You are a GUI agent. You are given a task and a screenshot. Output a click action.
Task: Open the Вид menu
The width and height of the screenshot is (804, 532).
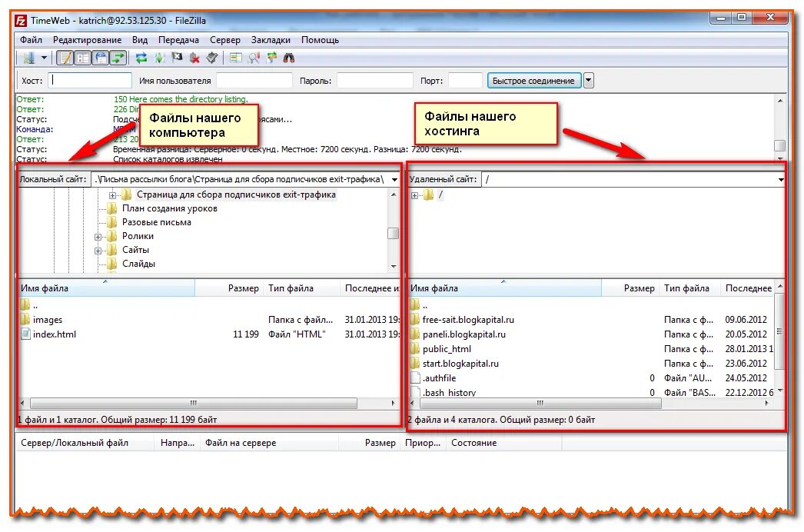click(139, 40)
